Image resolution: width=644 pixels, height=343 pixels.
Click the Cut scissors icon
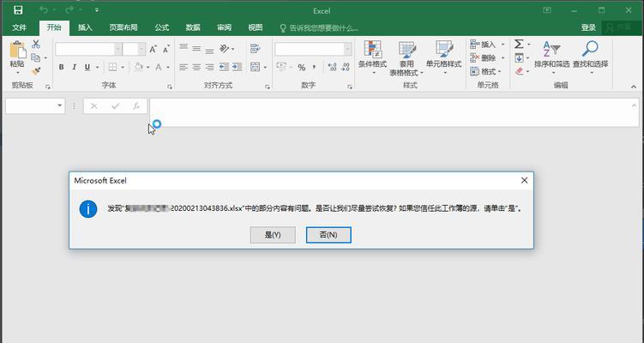pos(36,44)
